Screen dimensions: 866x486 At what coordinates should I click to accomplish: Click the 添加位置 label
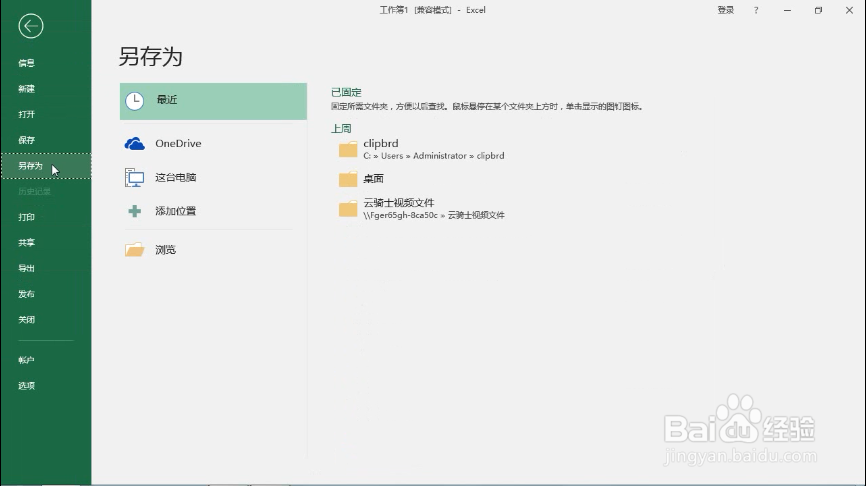pos(176,211)
